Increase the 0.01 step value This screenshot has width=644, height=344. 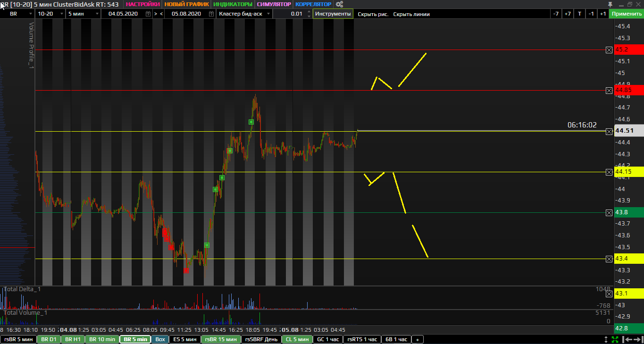tap(309, 12)
